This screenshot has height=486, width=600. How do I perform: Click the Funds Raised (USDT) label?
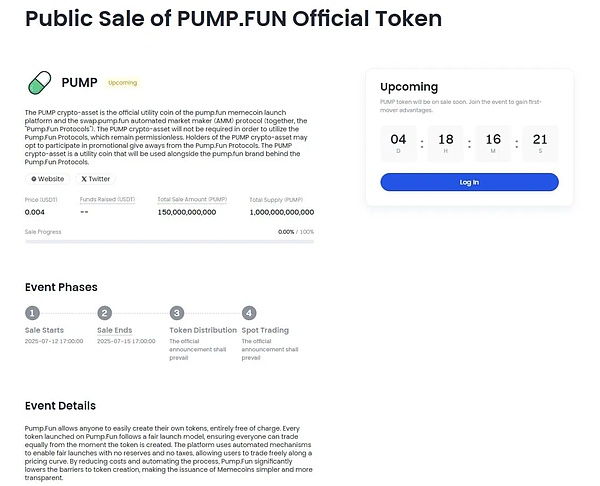(x=107, y=200)
